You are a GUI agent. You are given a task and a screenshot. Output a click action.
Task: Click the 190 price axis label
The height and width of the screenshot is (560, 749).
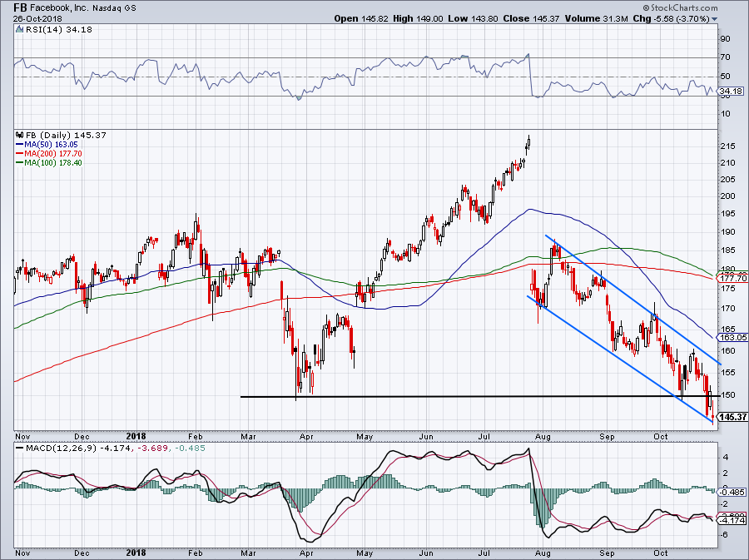point(727,232)
